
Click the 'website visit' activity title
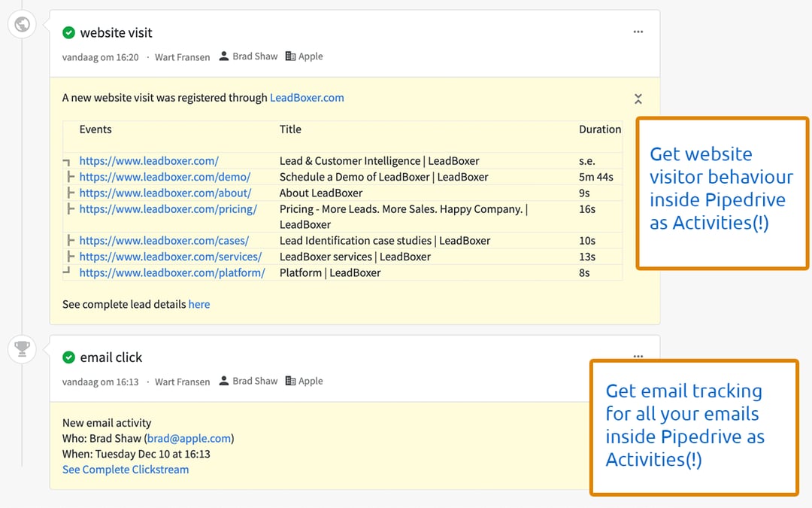point(116,32)
